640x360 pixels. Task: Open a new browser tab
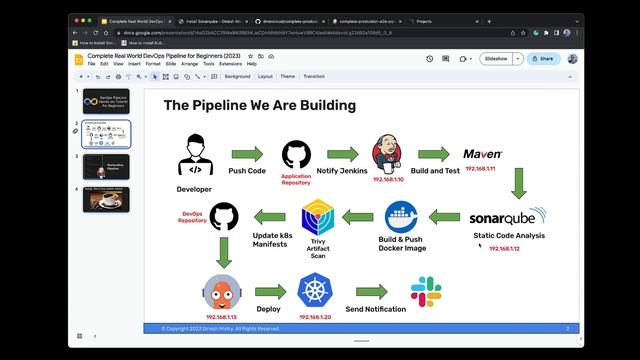[x=489, y=21]
